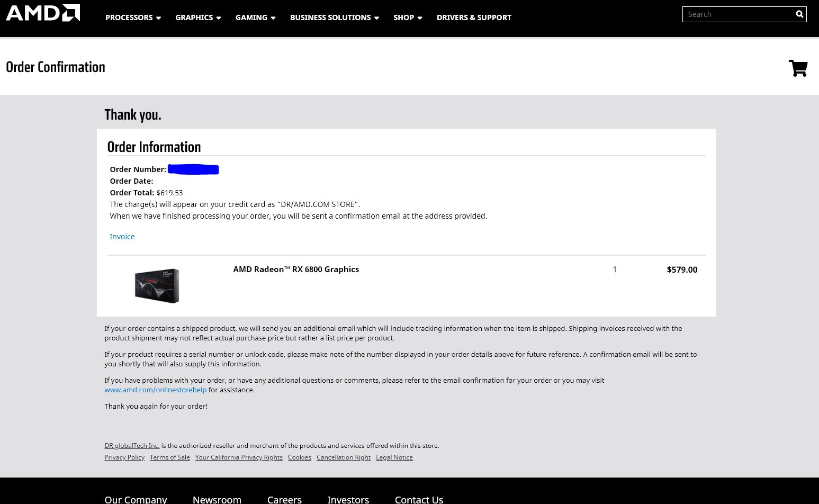
Task: Click the AMD logo
Action: click(x=43, y=13)
